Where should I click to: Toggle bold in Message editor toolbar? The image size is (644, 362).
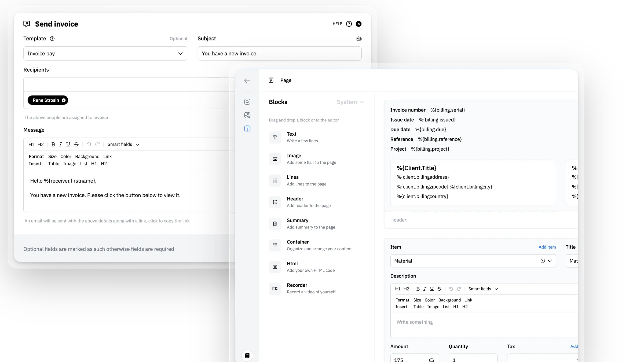click(53, 145)
